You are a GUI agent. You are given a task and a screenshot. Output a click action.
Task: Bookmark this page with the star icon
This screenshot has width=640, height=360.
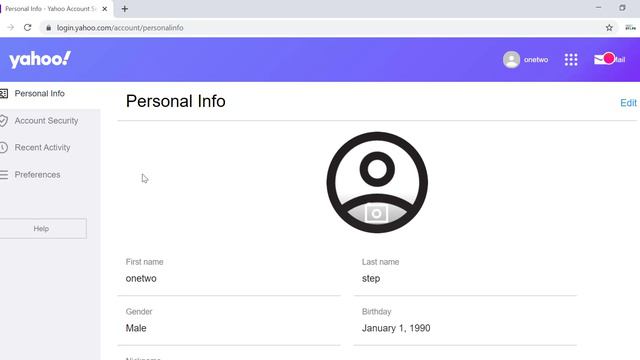point(609,28)
